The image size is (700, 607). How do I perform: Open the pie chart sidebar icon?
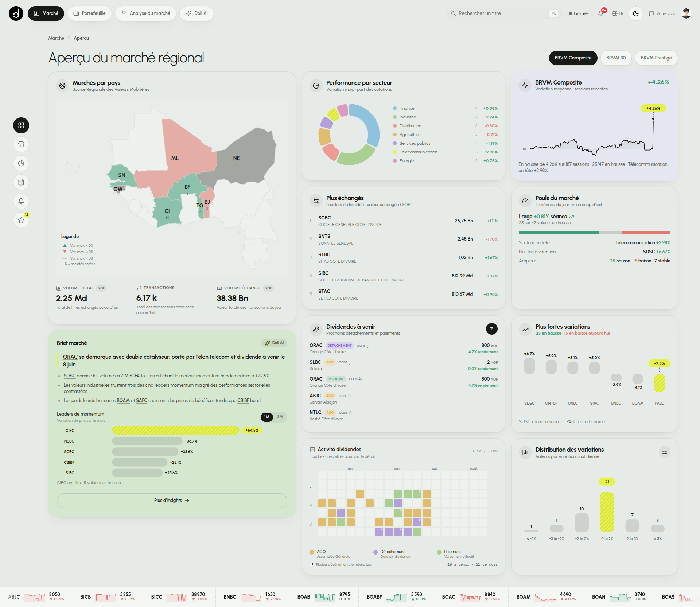click(21, 163)
